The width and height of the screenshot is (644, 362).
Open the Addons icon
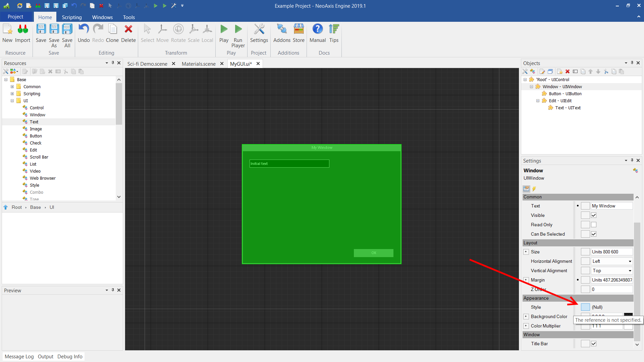coord(282,29)
